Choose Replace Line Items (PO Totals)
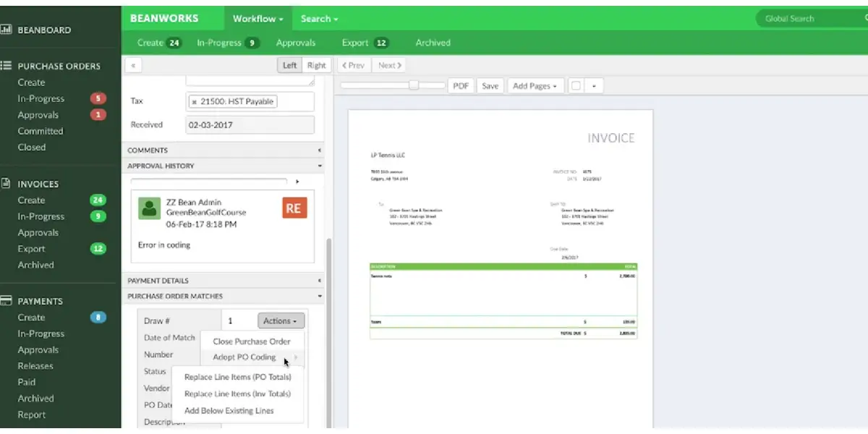 click(x=237, y=377)
